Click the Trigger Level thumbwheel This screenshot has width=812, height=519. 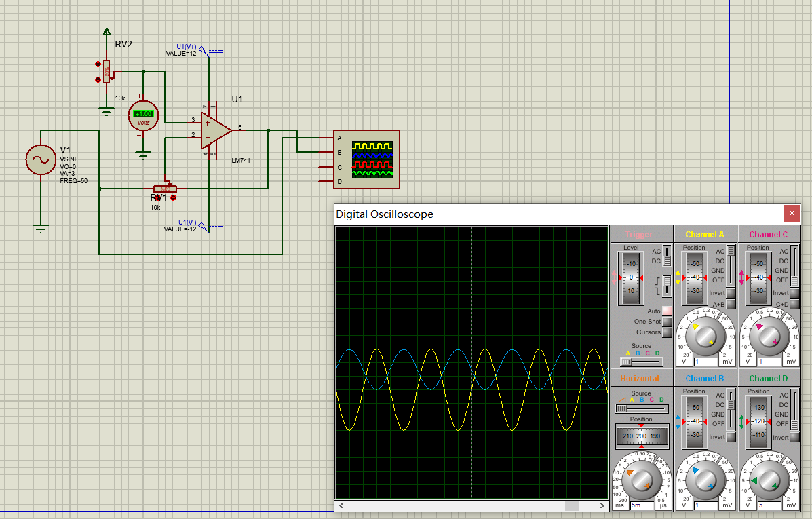tap(631, 278)
